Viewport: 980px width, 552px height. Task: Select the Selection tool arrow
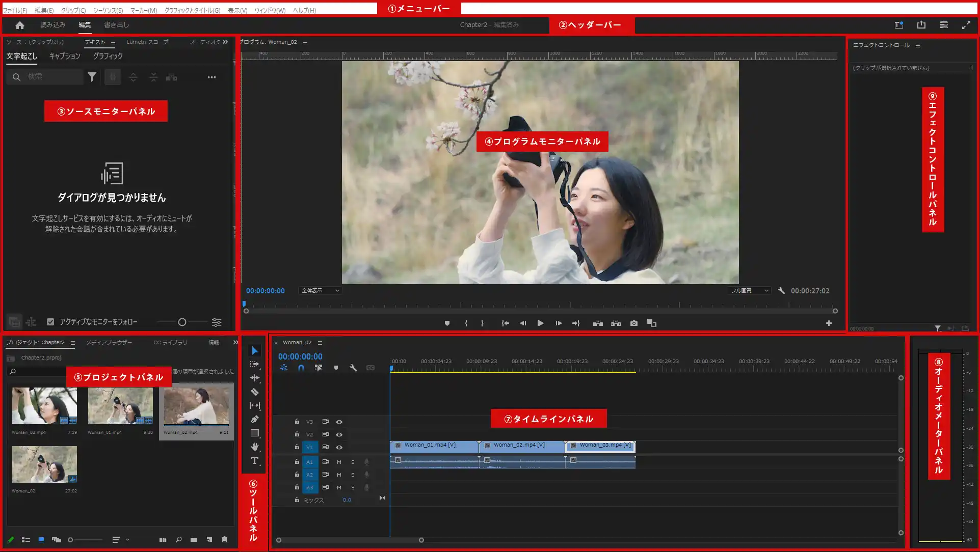pyautogui.click(x=255, y=350)
